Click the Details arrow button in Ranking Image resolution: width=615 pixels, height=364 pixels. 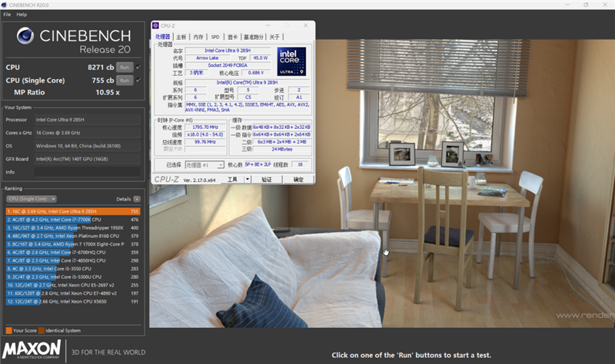[137, 199]
